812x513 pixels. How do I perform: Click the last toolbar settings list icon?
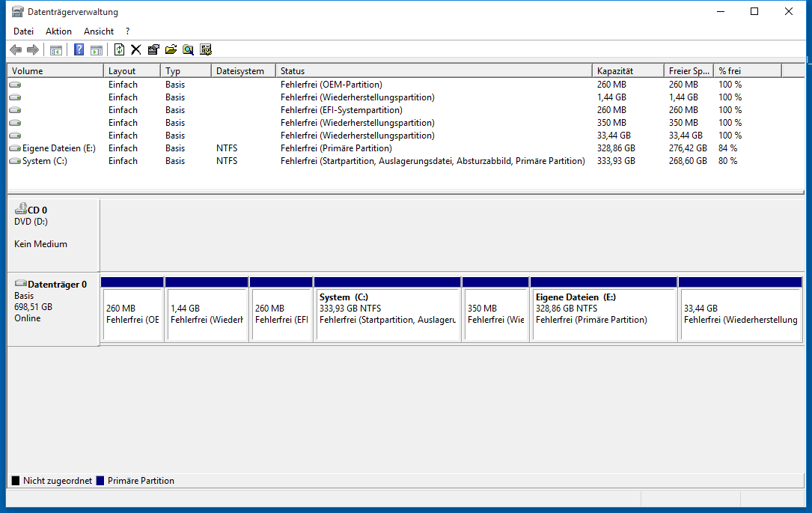pos(206,50)
